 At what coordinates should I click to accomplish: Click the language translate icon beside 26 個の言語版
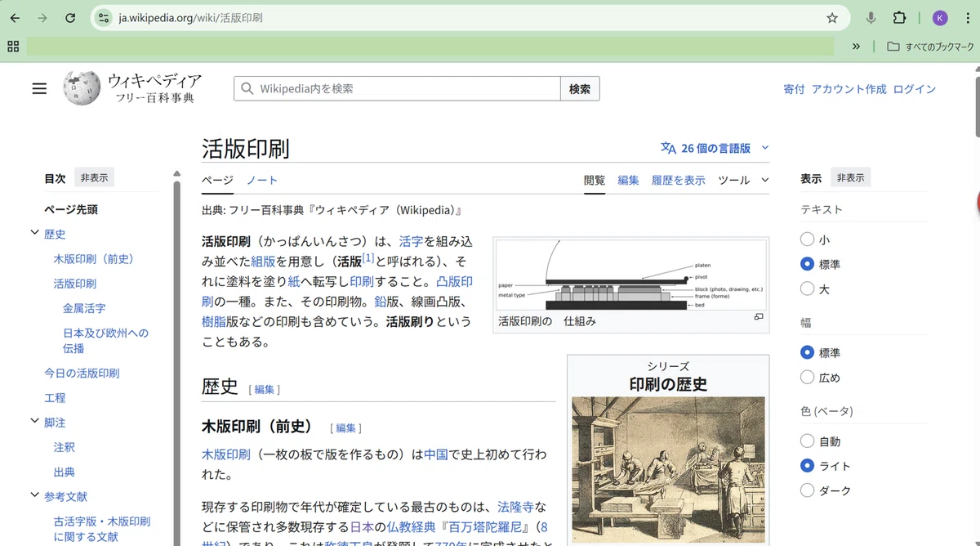click(668, 148)
